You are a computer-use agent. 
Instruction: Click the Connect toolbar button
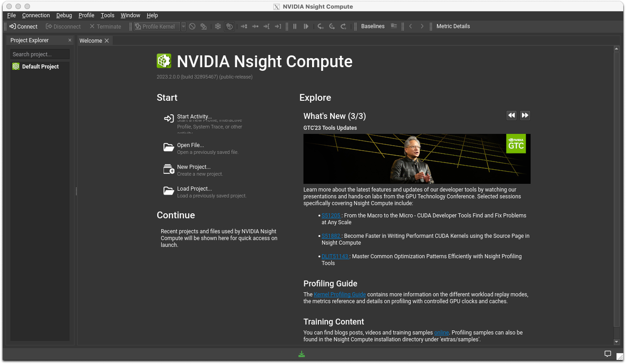(24, 26)
